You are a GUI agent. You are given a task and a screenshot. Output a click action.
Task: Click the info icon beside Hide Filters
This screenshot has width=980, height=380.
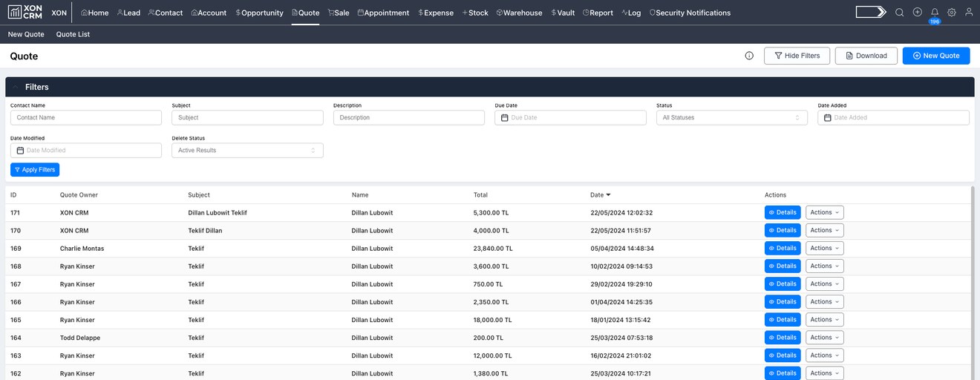tap(749, 56)
